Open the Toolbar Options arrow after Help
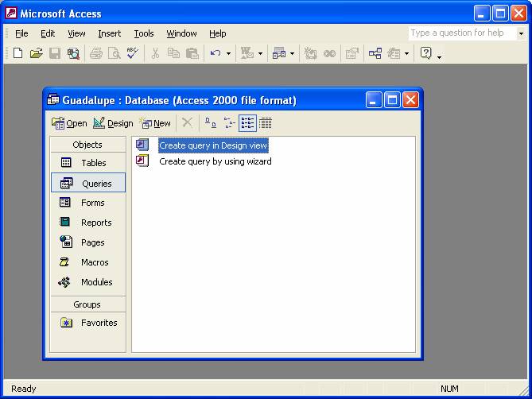532x399 pixels. pyautogui.click(x=439, y=57)
